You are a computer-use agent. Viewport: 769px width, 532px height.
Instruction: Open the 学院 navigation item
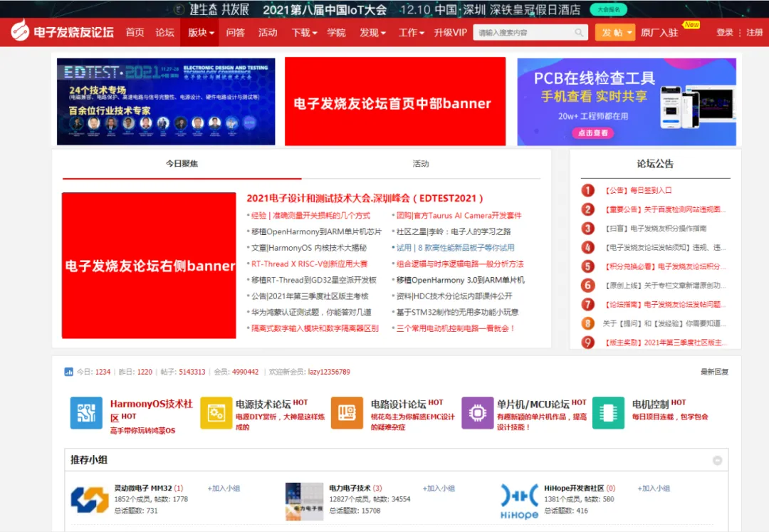(336, 32)
